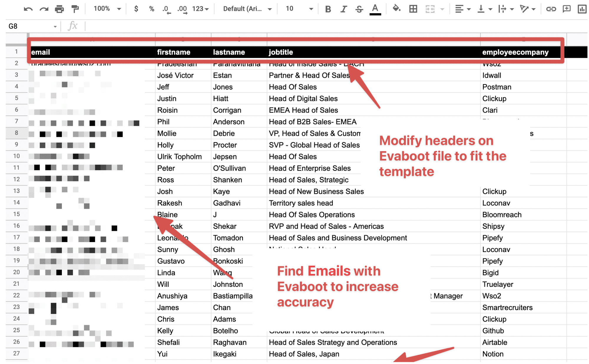Click the Corrigan lastname cell
Screen dimensions: 589x364
coord(239,110)
